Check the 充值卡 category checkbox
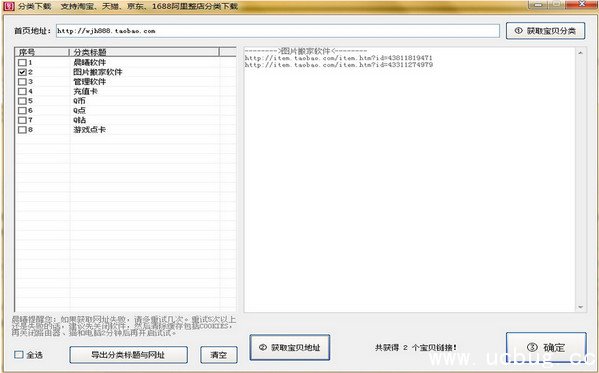The image size is (599, 373). [x=22, y=91]
